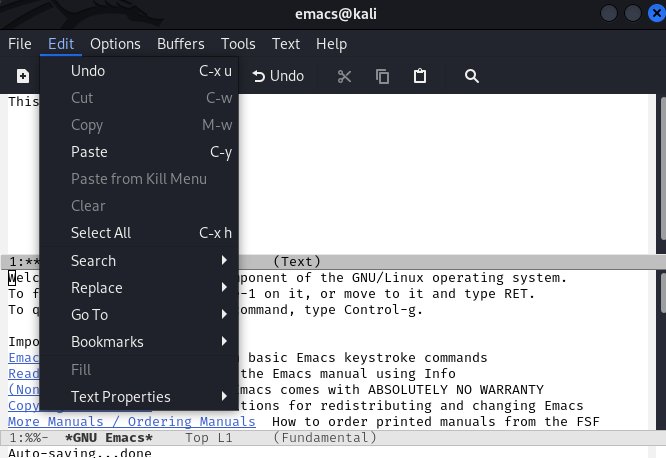Viewport: 666px width, 458px height.
Task: Open the Help menu
Action: pyautogui.click(x=331, y=44)
